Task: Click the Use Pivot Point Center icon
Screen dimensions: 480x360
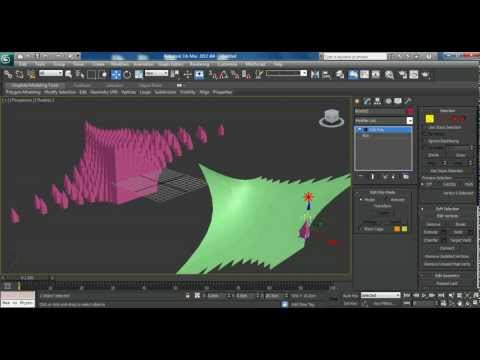Action: click(x=175, y=74)
